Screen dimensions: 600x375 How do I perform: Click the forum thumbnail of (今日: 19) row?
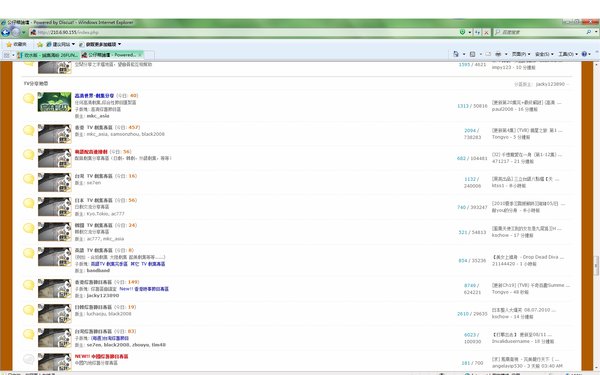54,314
